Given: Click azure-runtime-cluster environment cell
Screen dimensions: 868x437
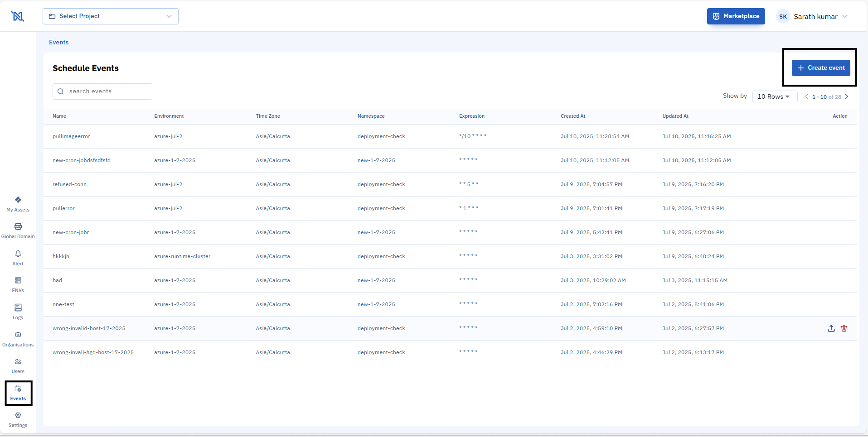Looking at the screenshot, I should (x=182, y=256).
